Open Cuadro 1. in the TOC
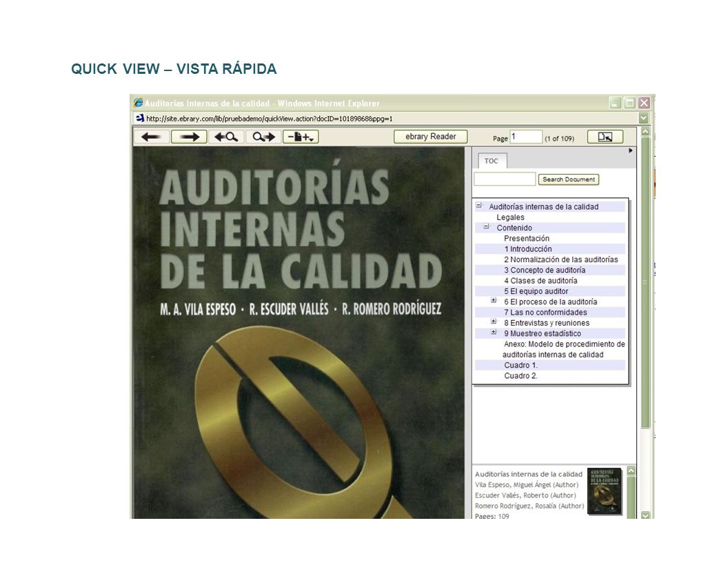The image size is (728, 563). point(520,365)
